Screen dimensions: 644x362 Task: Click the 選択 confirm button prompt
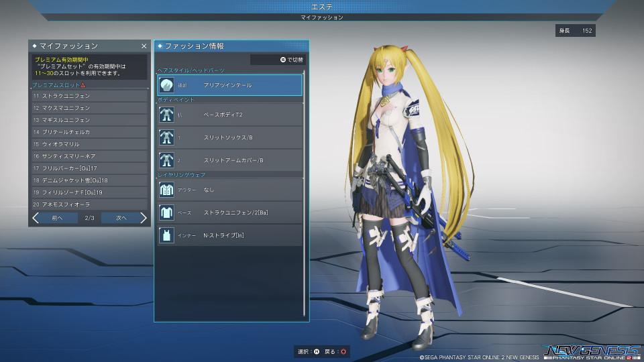coord(309,352)
